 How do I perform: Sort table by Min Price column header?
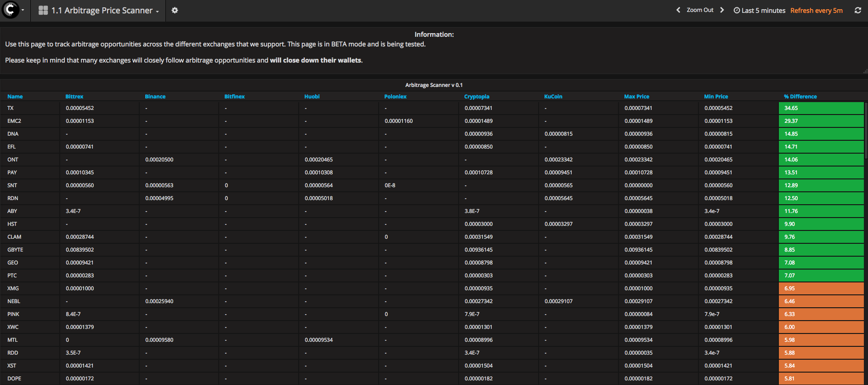tap(716, 97)
